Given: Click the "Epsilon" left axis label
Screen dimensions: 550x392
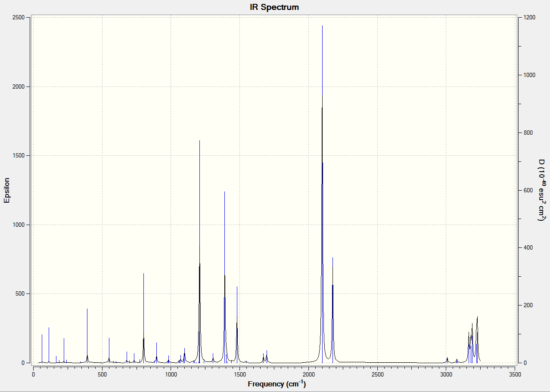Looking at the screenshot, I should 6,190.
